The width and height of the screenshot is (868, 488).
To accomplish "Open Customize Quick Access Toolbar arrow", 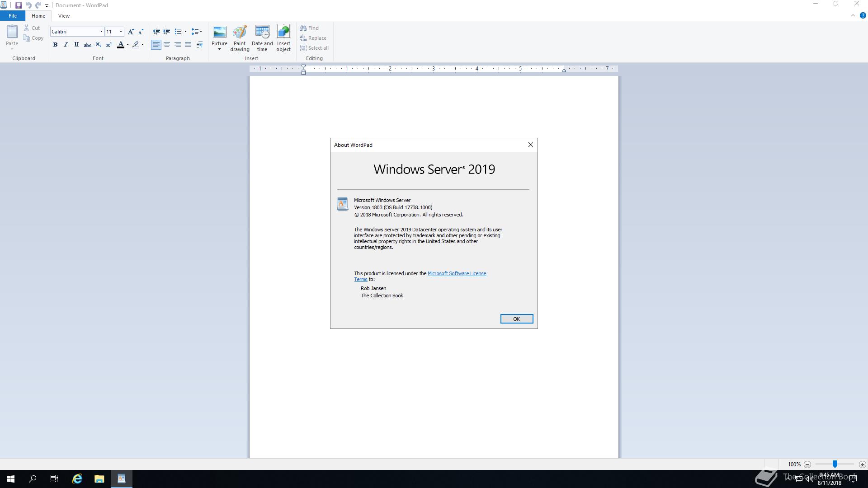I will (47, 6).
